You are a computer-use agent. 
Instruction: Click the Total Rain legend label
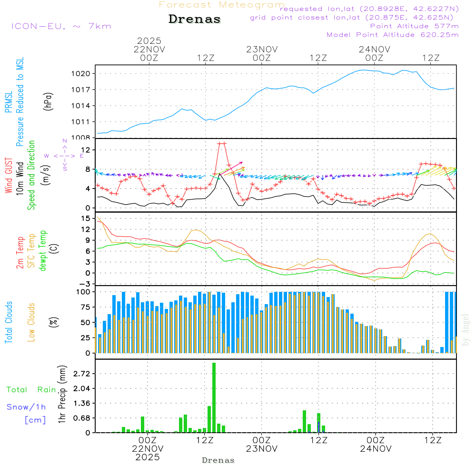coord(31,389)
